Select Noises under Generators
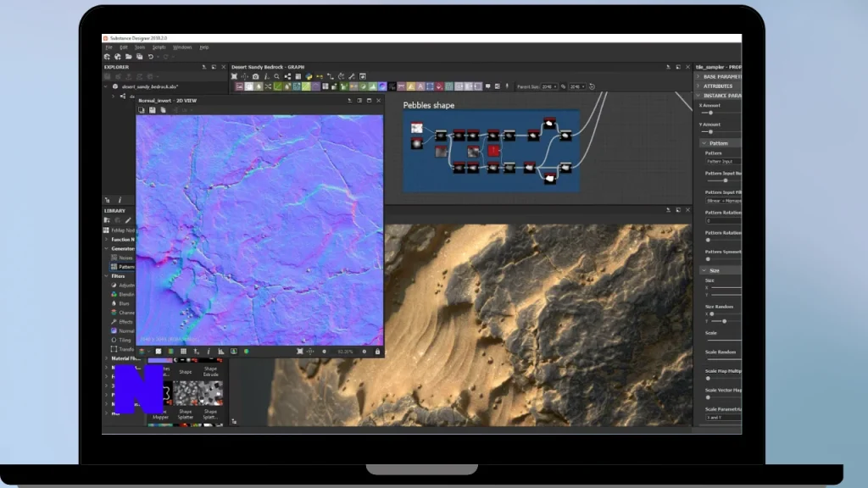 [x=123, y=258]
